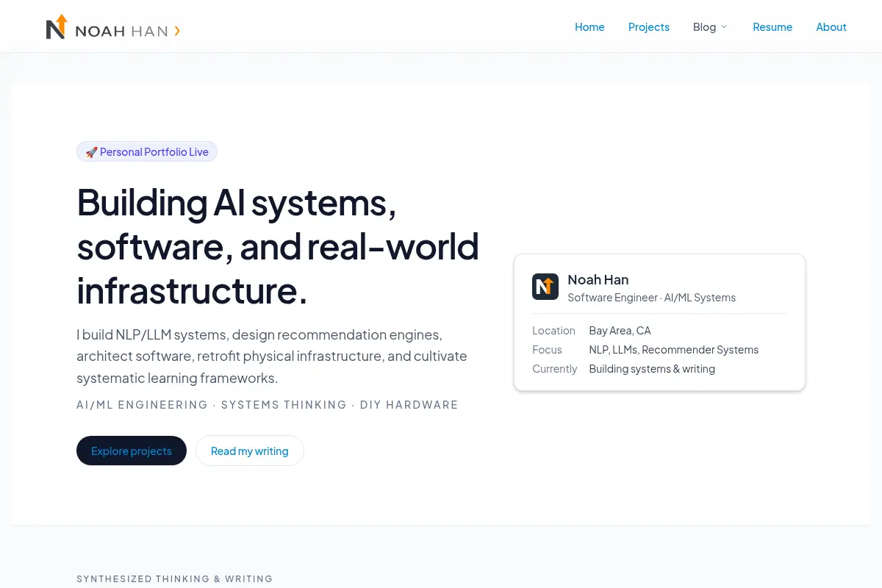Click the AI/ML ENGINEERING tagline
Screen dimensions: 882x588
click(x=268, y=405)
